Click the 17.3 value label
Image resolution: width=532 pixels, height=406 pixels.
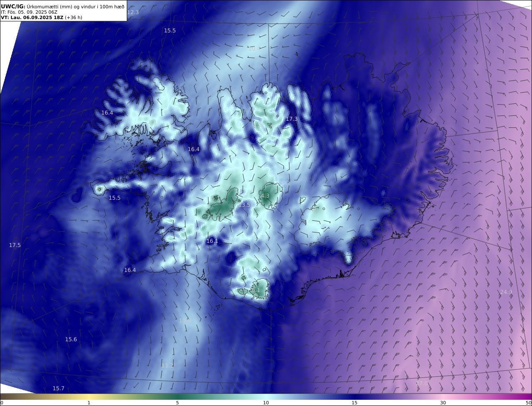(x=292, y=119)
